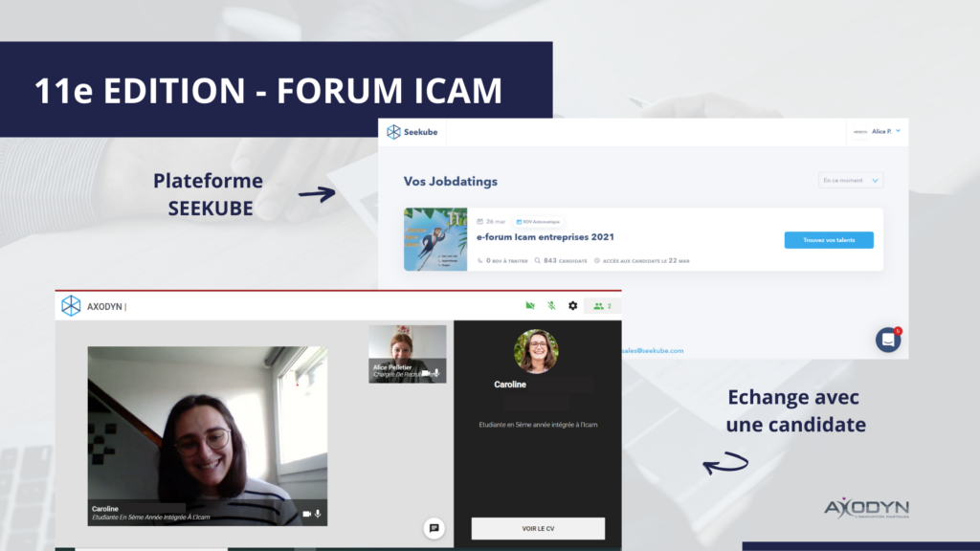This screenshot has height=551, width=980.
Task: Click the AXODYN cube logo in call window
Action: coord(71,306)
